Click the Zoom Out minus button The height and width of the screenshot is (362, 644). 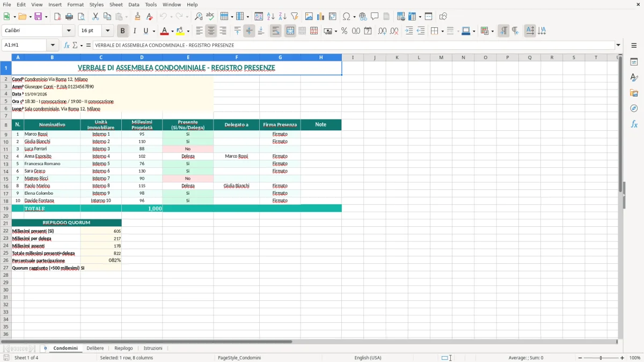click(580, 358)
